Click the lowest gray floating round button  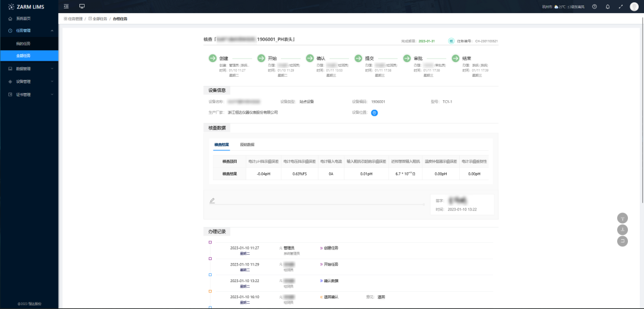coord(623,241)
